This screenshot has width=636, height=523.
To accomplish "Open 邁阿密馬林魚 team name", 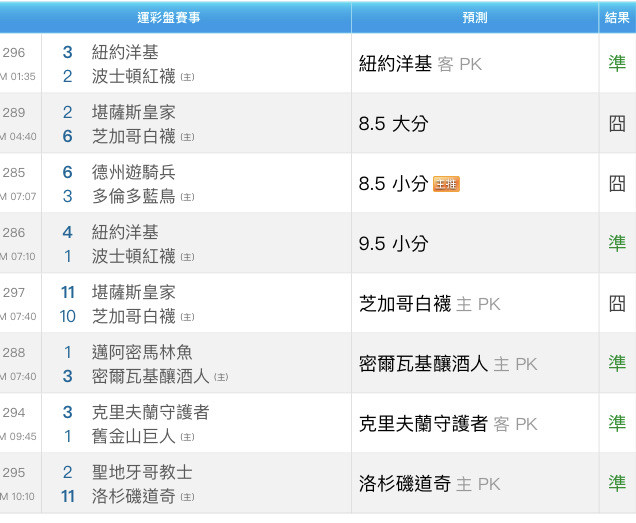I will tap(142, 353).
